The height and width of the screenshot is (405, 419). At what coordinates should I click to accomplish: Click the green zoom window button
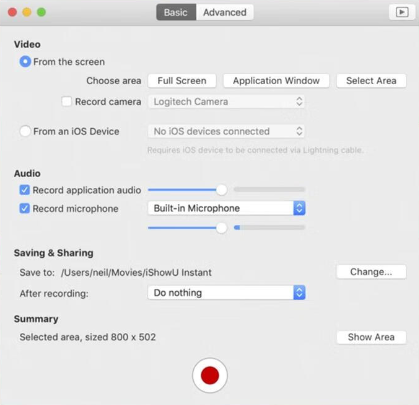pos(41,12)
